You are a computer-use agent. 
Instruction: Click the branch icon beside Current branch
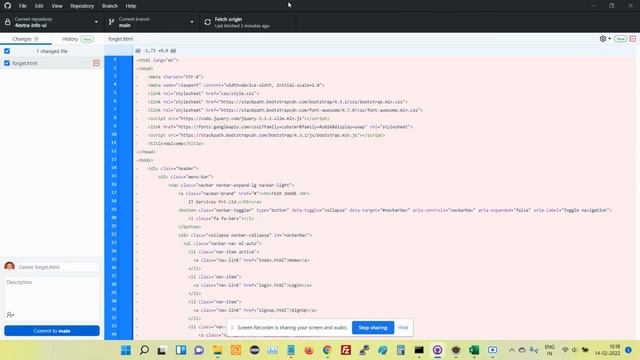(111, 22)
